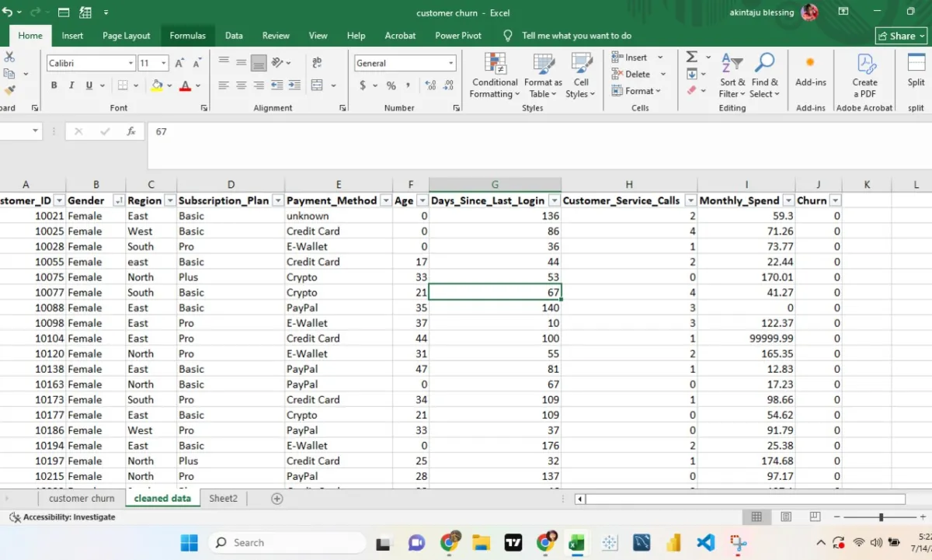
Task: Switch to the Insert tab
Action: (x=72, y=36)
